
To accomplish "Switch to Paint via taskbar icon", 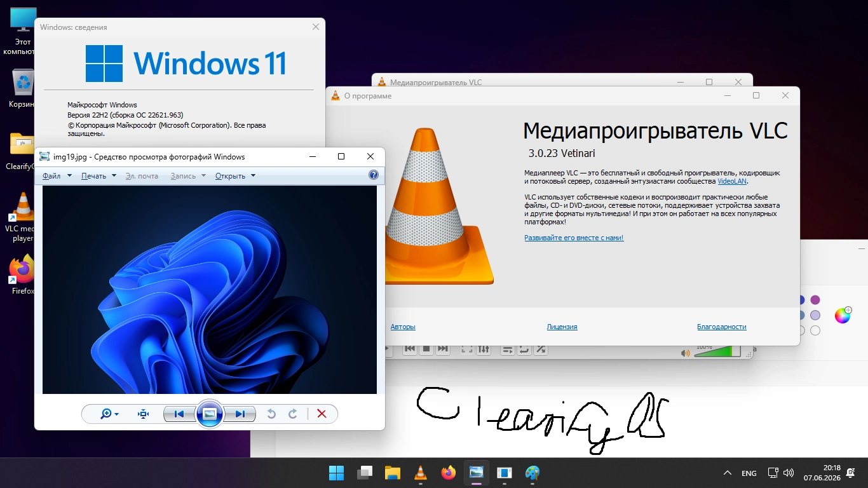I will click(x=532, y=473).
